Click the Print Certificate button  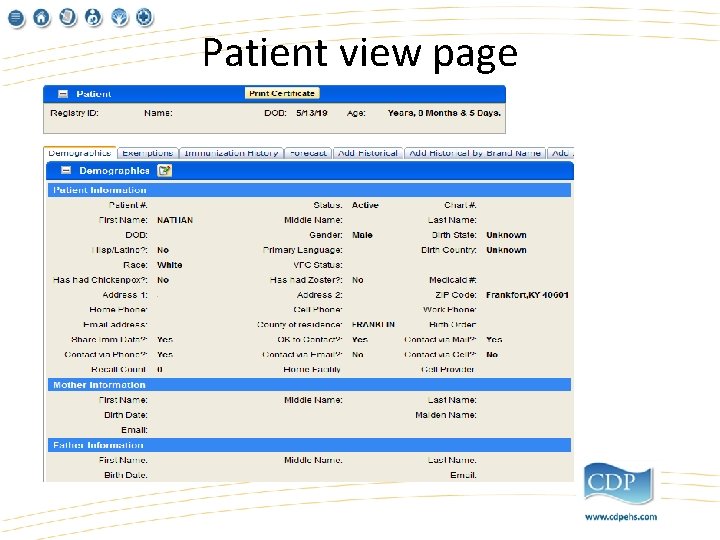coord(282,93)
